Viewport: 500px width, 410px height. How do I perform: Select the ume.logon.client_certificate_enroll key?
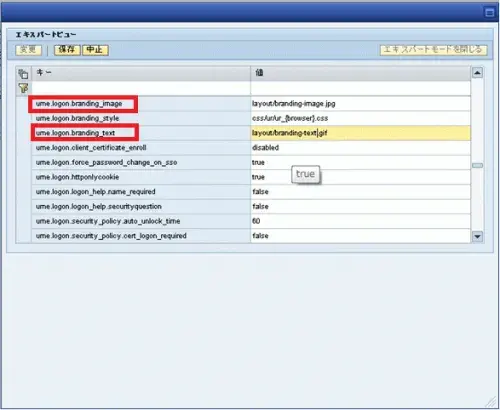tap(91, 148)
